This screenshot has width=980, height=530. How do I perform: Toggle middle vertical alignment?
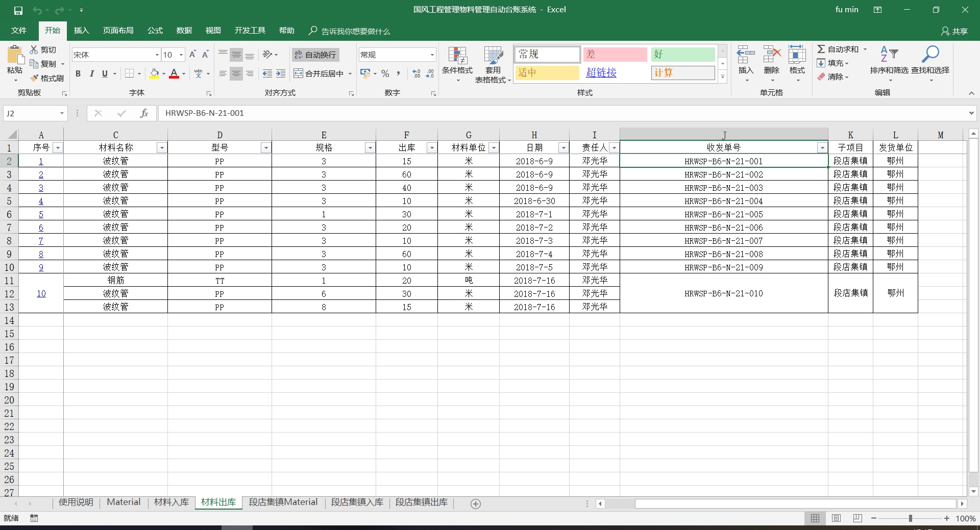click(236, 55)
